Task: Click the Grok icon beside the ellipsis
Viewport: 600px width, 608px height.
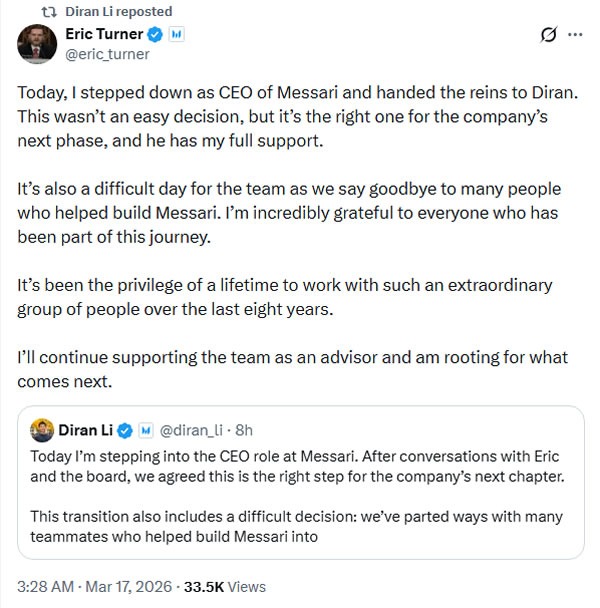Action: 548,35
